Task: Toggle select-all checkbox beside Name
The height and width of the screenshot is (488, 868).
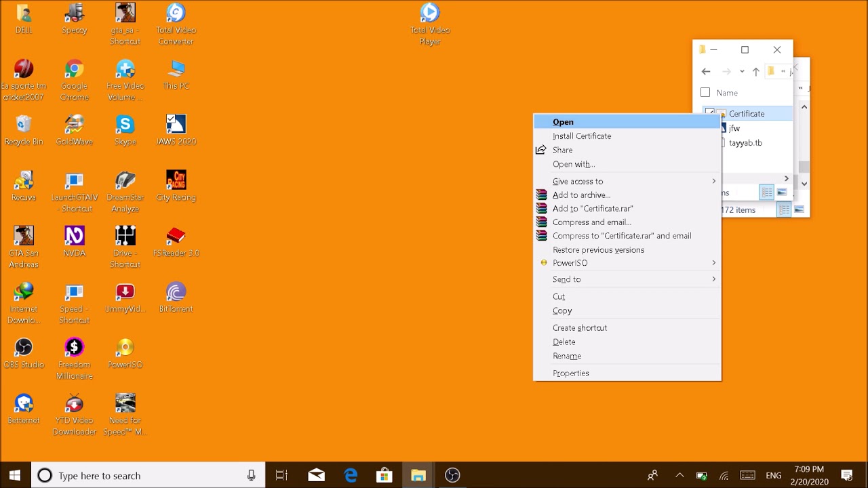Action: tap(705, 93)
